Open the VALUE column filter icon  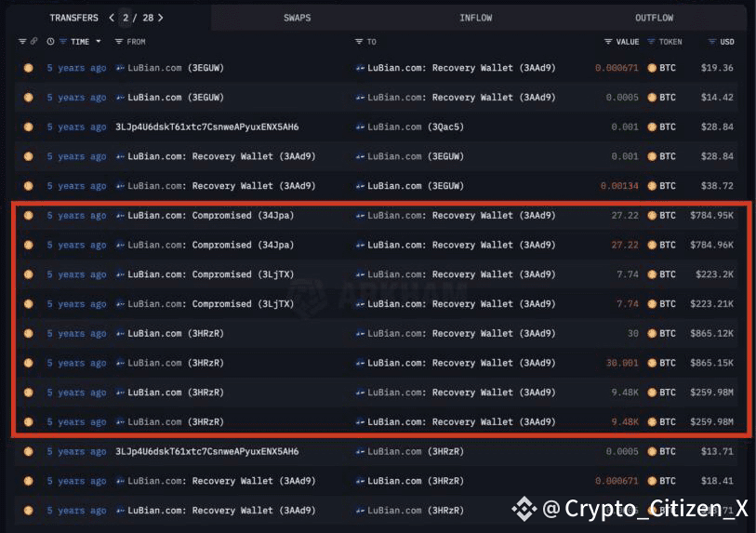608,42
